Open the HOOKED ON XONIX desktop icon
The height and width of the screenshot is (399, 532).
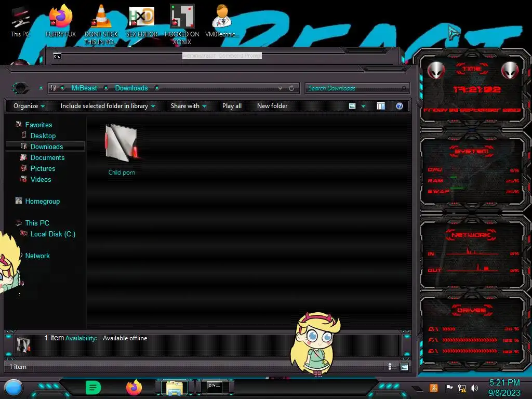click(x=182, y=25)
